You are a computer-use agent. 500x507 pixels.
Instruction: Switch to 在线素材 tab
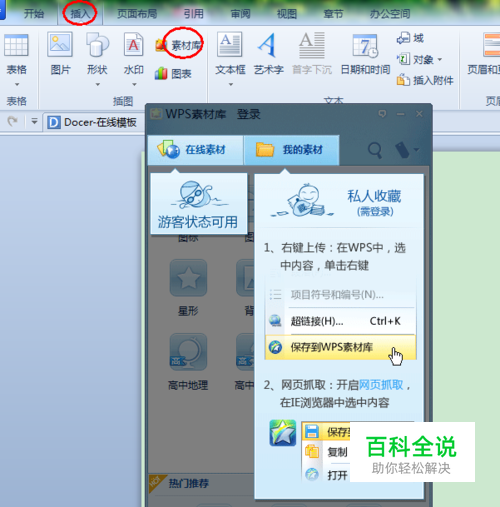pos(195,150)
